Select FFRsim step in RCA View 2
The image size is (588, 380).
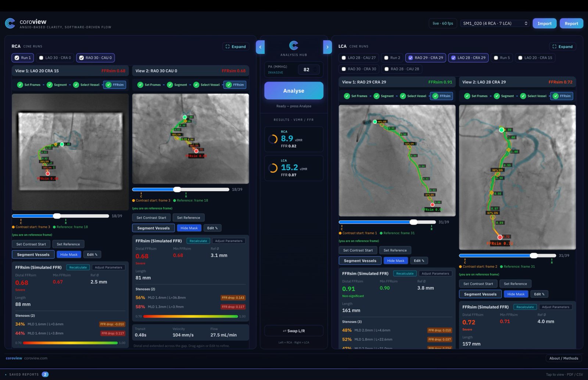coord(235,85)
